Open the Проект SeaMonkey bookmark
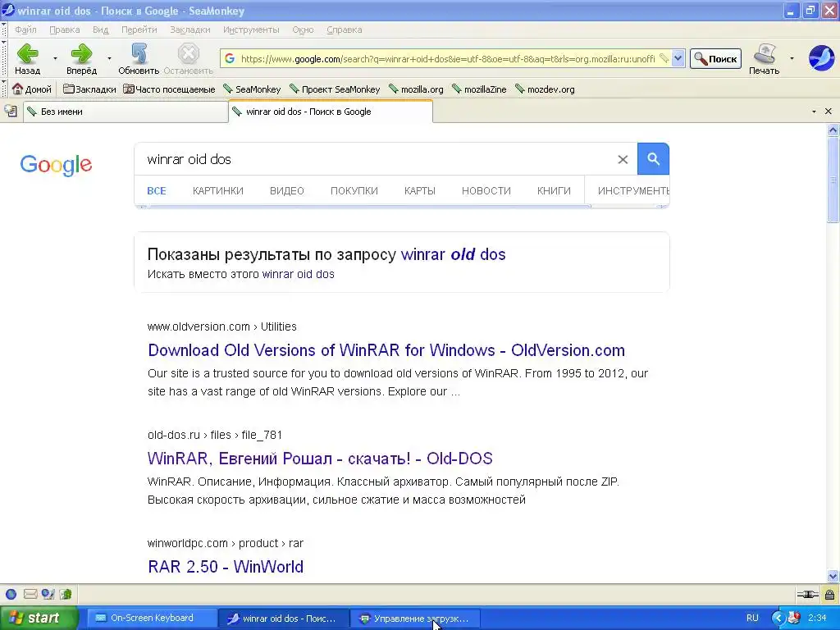This screenshot has height=630, width=840. coord(335,89)
